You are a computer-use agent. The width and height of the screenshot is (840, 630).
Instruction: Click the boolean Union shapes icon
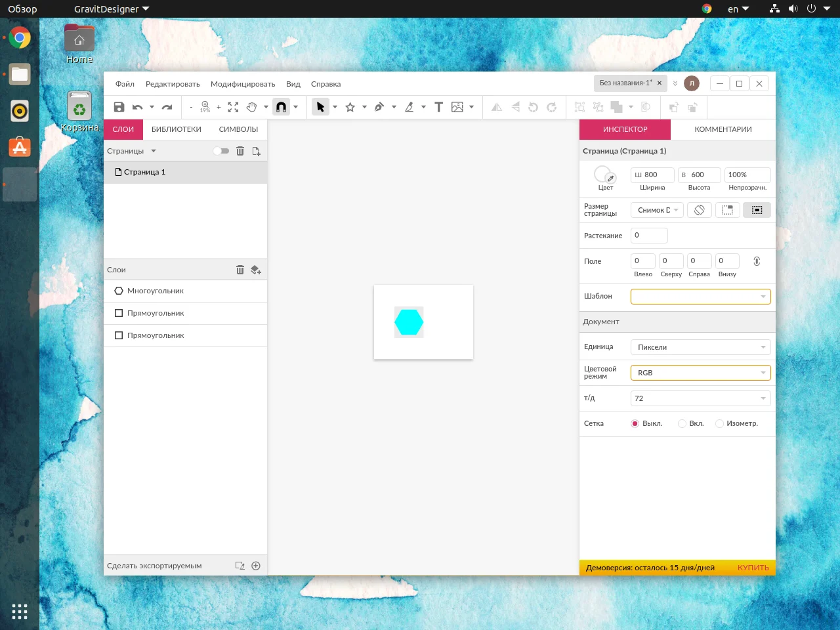point(616,107)
